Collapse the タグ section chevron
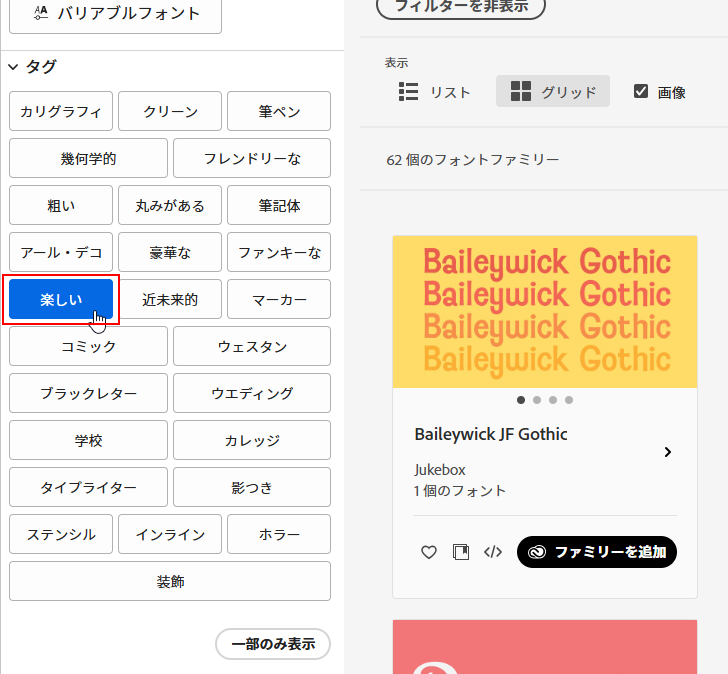 point(13,67)
